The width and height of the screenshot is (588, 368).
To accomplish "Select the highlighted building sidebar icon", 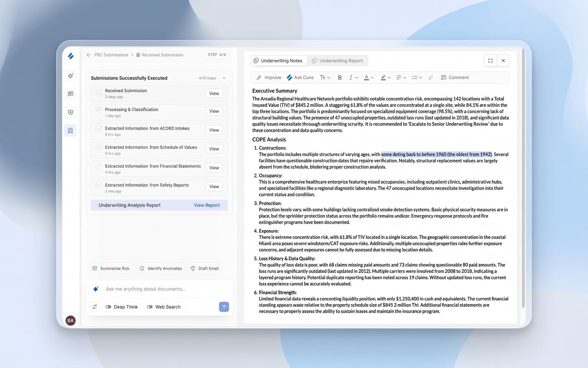I will click(71, 130).
